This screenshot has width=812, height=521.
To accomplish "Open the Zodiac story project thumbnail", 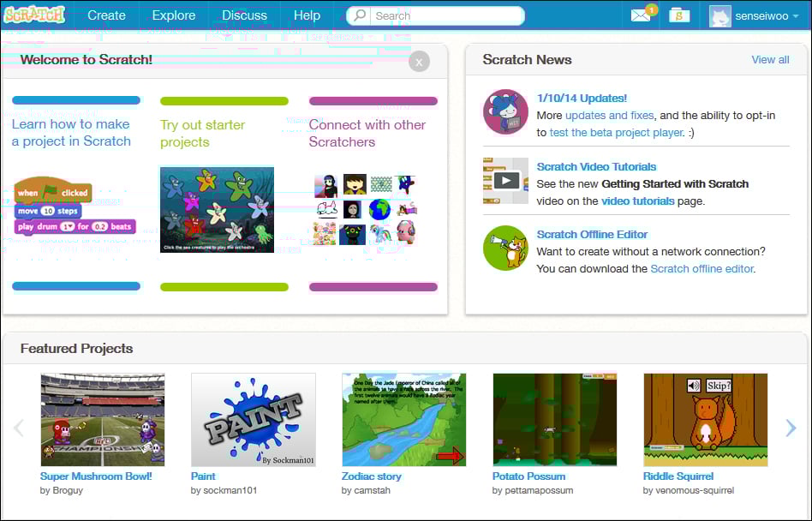I will (x=404, y=420).
